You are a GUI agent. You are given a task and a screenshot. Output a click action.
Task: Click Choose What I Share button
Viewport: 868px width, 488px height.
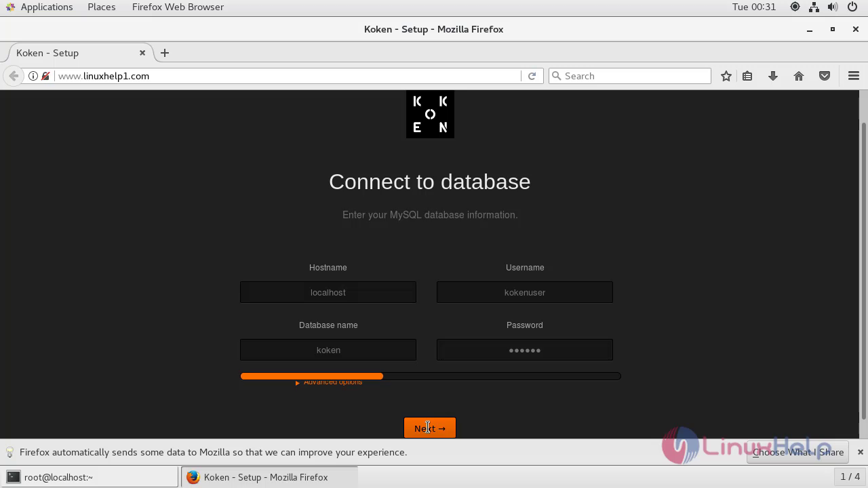pyautogui.click(x=798, y=452)
